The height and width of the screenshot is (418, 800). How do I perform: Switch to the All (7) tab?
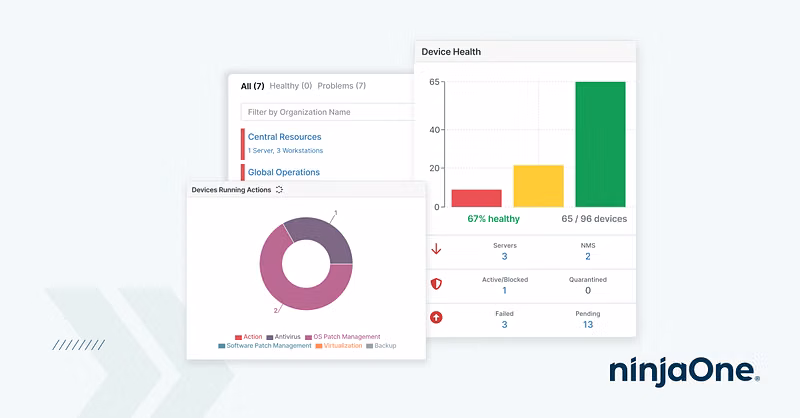[x=252, y=86]
